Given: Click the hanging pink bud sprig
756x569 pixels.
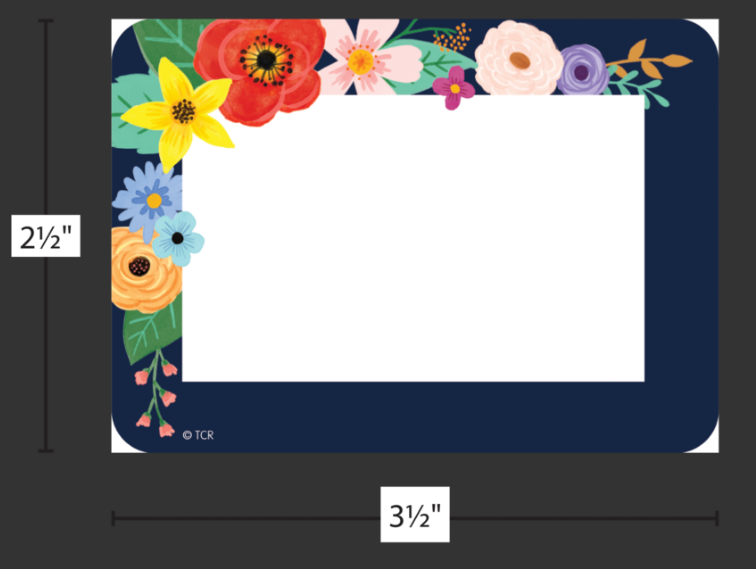Looking at the screenshot, I should pos(157,395).
